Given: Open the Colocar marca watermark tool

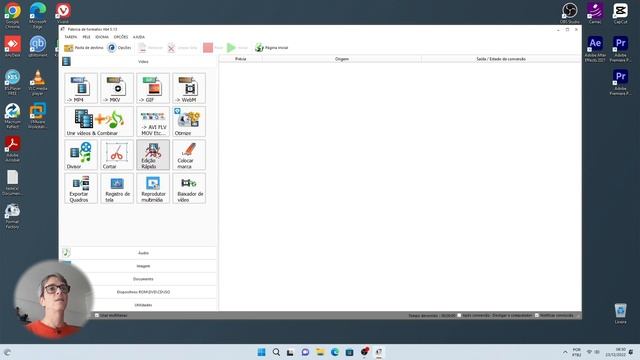Looking at the screenshot, I should (189, 155).
